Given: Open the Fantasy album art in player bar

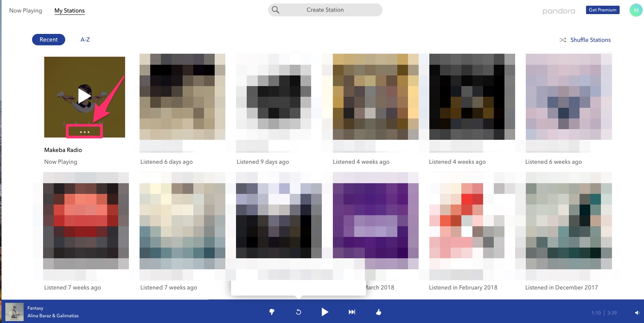Looking at the screenshot, I should tap(14, 312).
